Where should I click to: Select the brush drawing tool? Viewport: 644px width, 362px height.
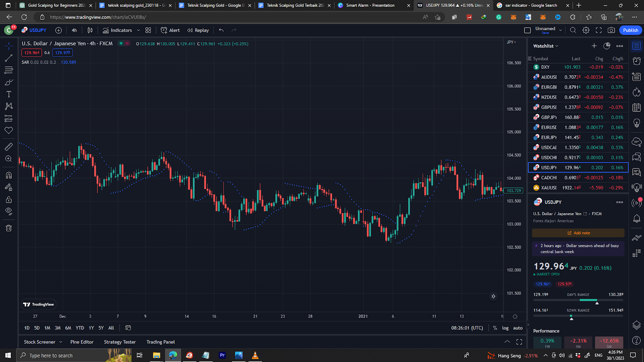(8, 82)
